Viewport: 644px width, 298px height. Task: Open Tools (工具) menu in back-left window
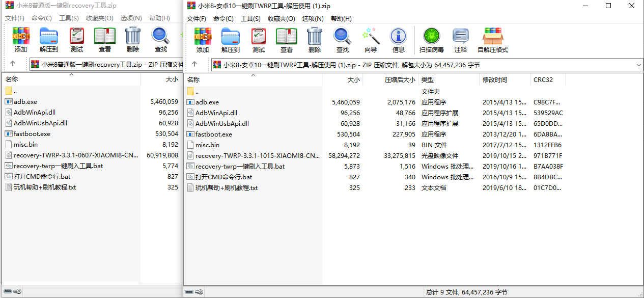69,18
